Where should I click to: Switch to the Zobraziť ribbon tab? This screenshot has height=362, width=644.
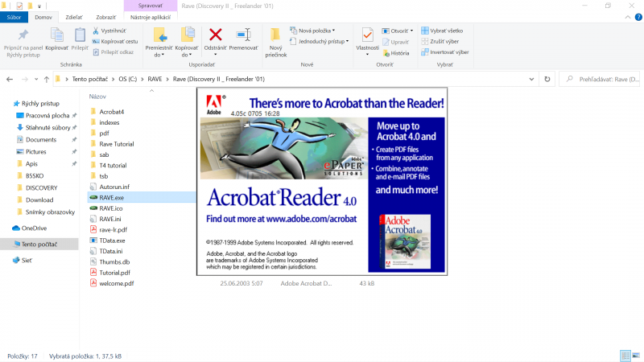(105, 16)
